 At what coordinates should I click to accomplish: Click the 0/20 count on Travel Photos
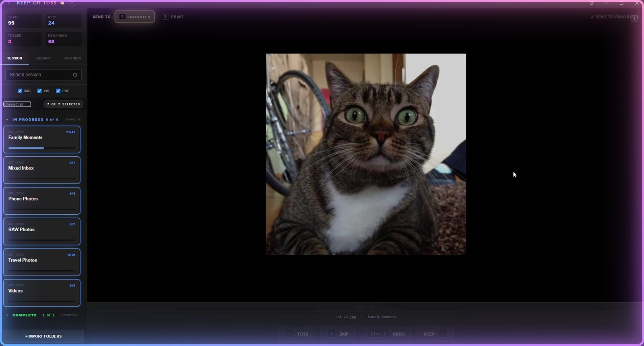click(x=71, y=255)
